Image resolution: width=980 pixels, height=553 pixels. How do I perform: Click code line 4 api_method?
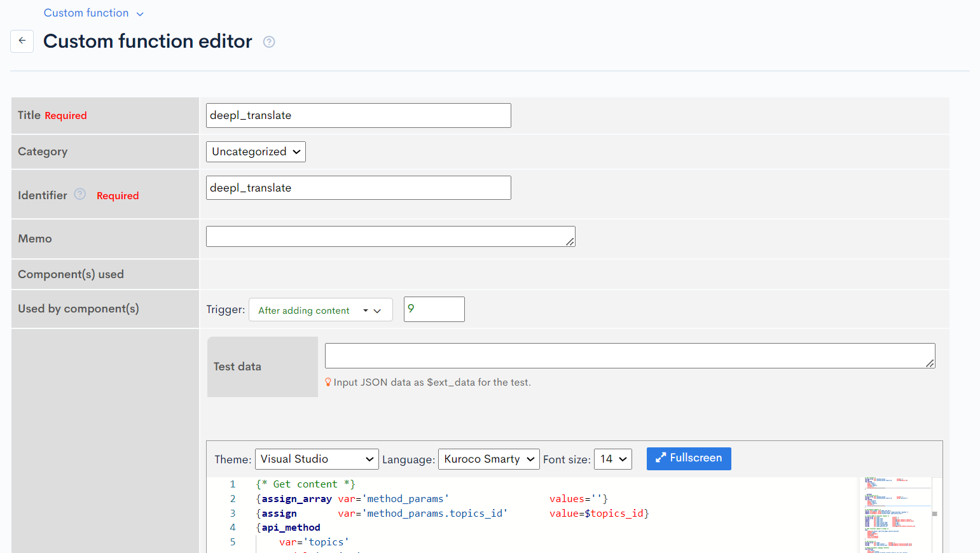[x=288, y=528]
